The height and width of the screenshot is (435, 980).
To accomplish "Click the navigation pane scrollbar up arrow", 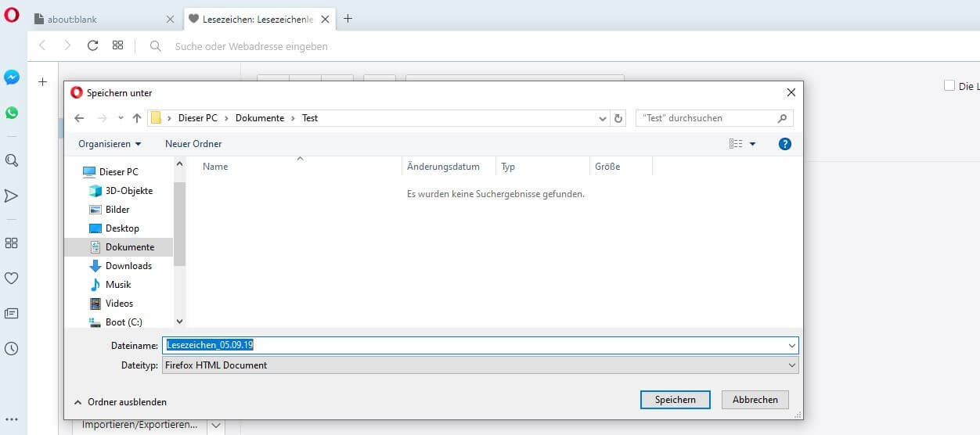I will (x=179, y=164).
